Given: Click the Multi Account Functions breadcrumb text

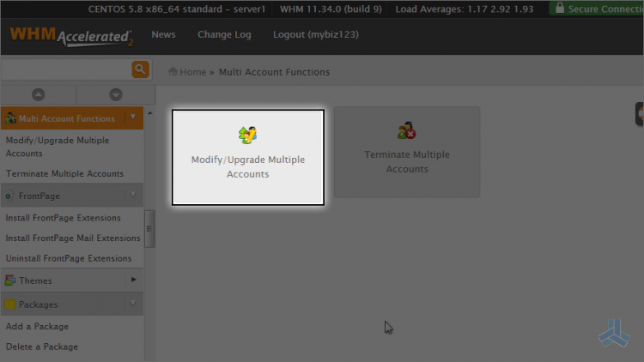Looking at the screenshot, I should (x=274, y=72).
